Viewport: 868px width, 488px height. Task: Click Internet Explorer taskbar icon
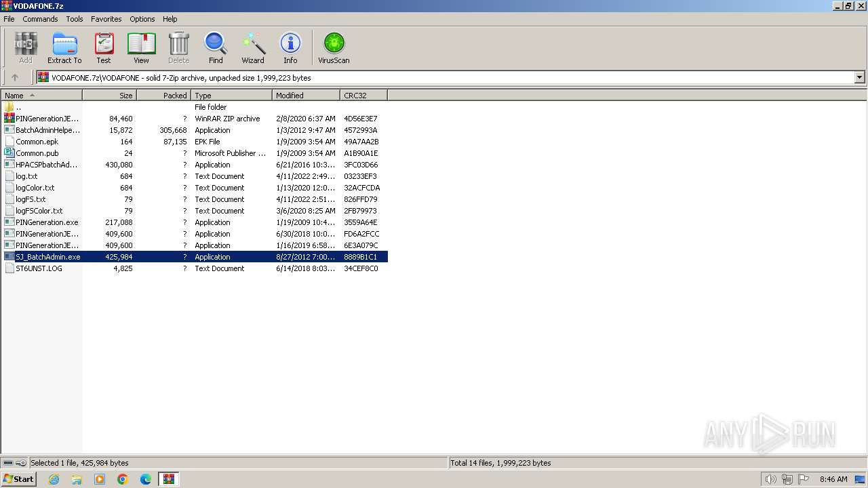coord(54,479)
